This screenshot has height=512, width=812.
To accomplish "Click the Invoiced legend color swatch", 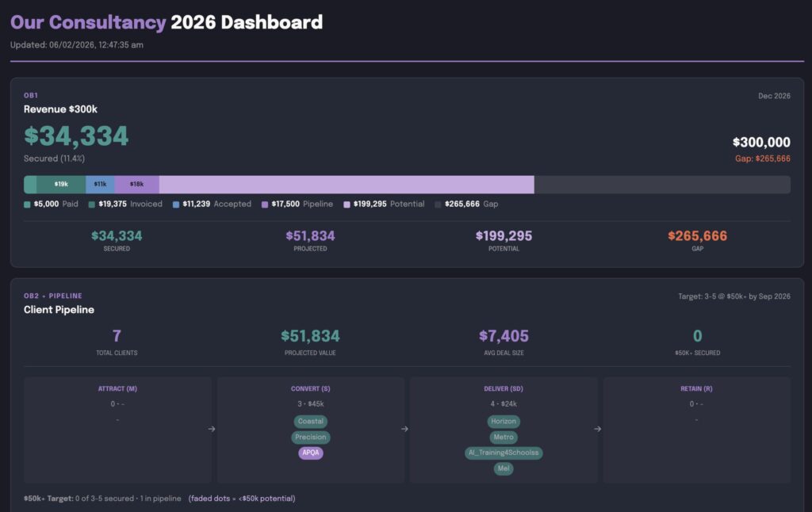I will (x=92, y=204).
